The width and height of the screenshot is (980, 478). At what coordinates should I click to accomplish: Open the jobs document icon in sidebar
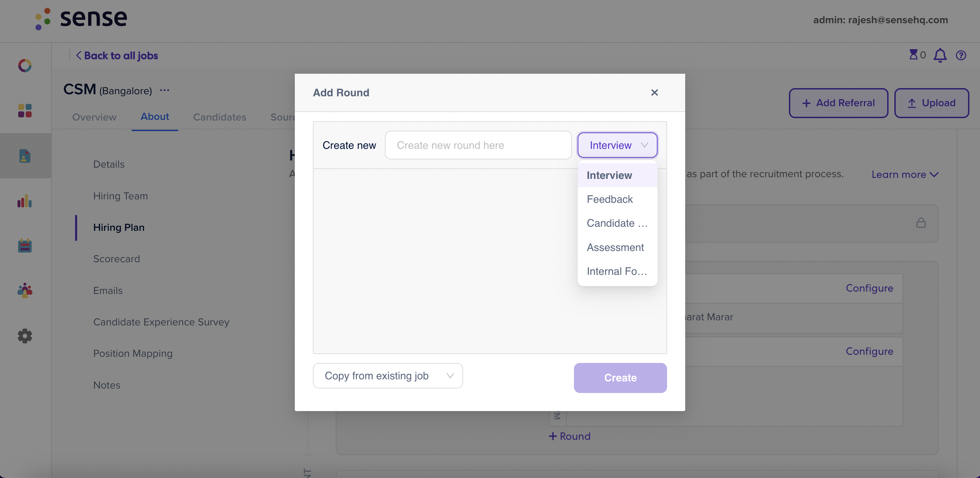[x=25, y=156]
